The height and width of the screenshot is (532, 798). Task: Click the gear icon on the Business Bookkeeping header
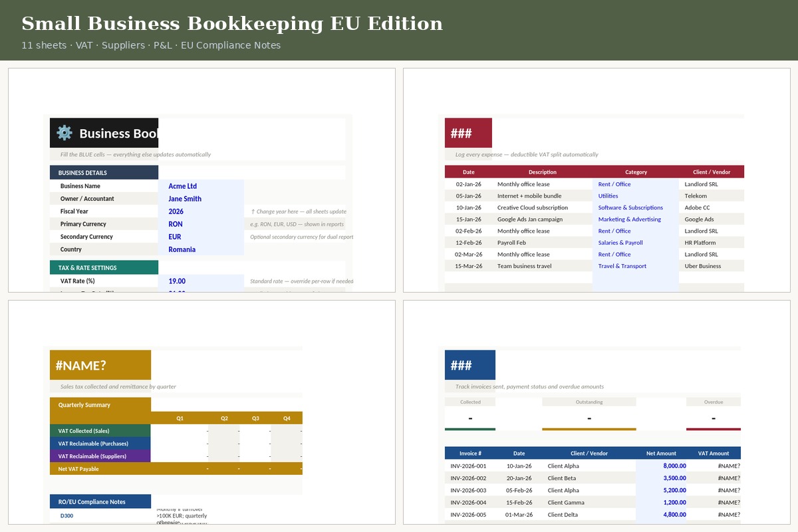[x=64, y=133]
